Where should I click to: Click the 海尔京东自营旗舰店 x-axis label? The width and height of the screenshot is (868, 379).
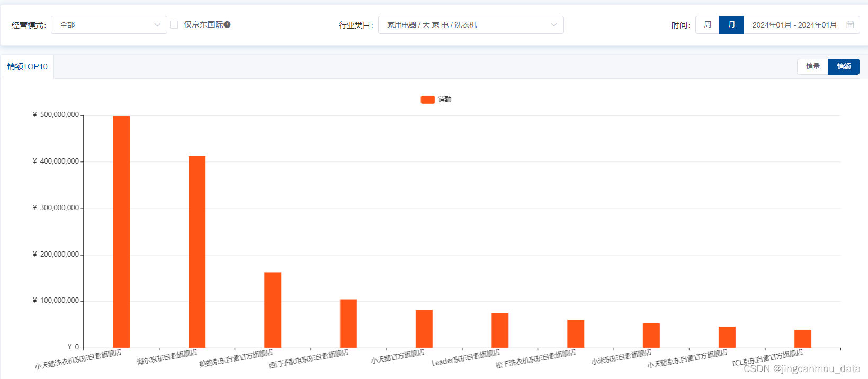tap(167, 357)
